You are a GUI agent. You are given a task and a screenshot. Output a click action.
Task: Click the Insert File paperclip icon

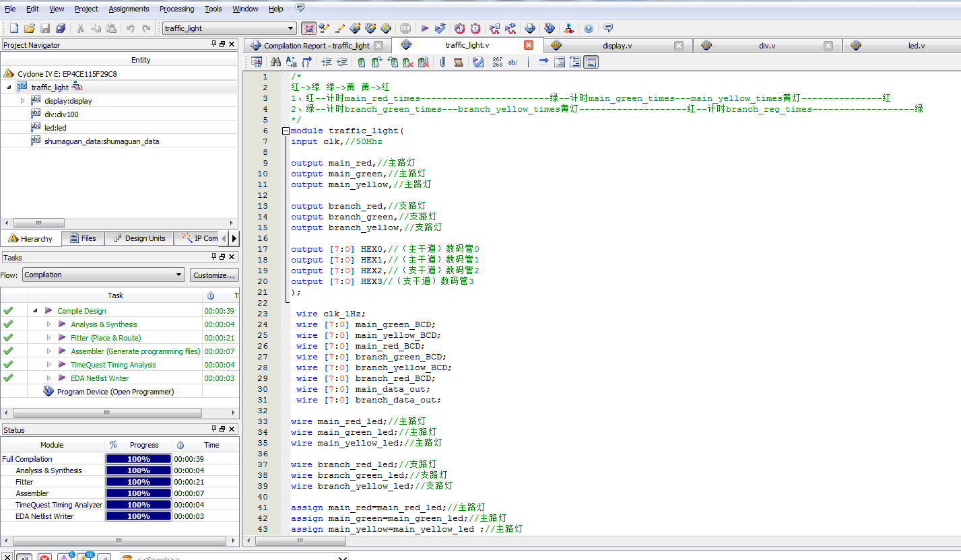coord(442,62)
